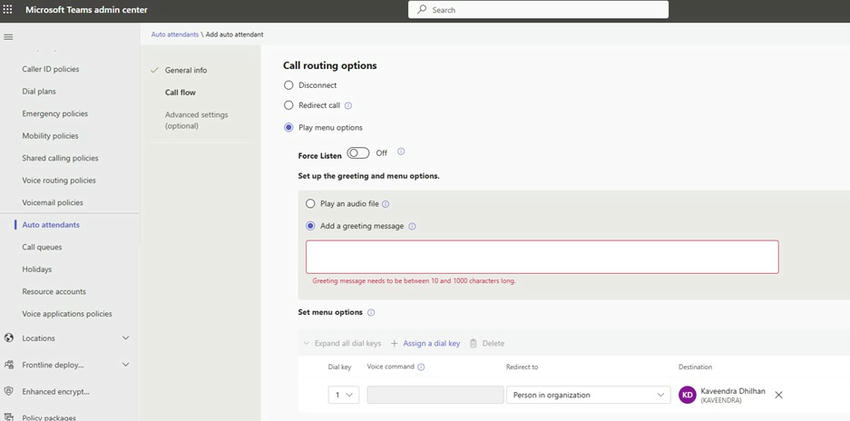Select the Play menu options radio button
The image size is (850, 421).
288,127
